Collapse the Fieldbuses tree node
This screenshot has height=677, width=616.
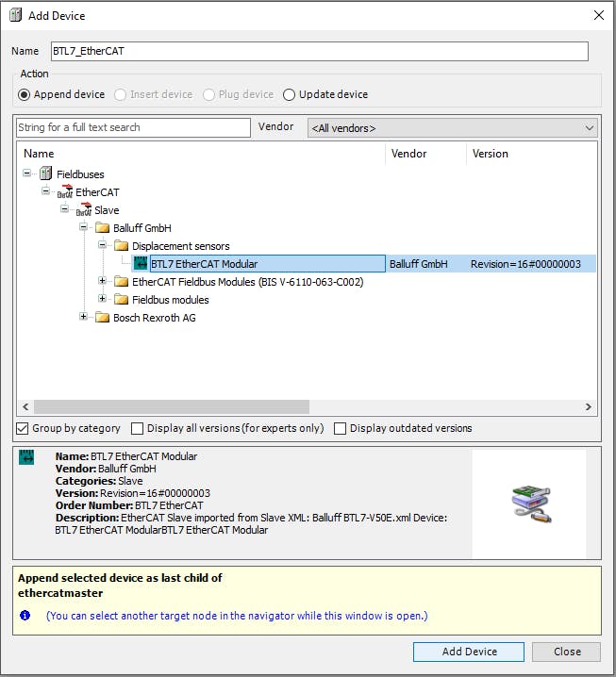click(26, 173)
